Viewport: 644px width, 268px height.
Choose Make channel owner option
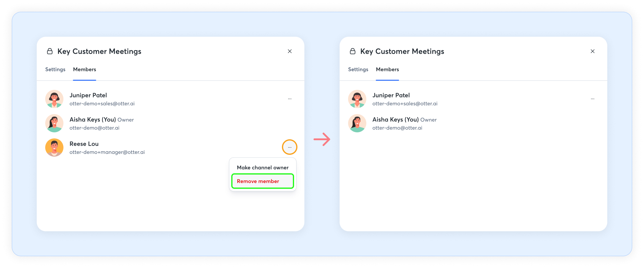(263, 168)
